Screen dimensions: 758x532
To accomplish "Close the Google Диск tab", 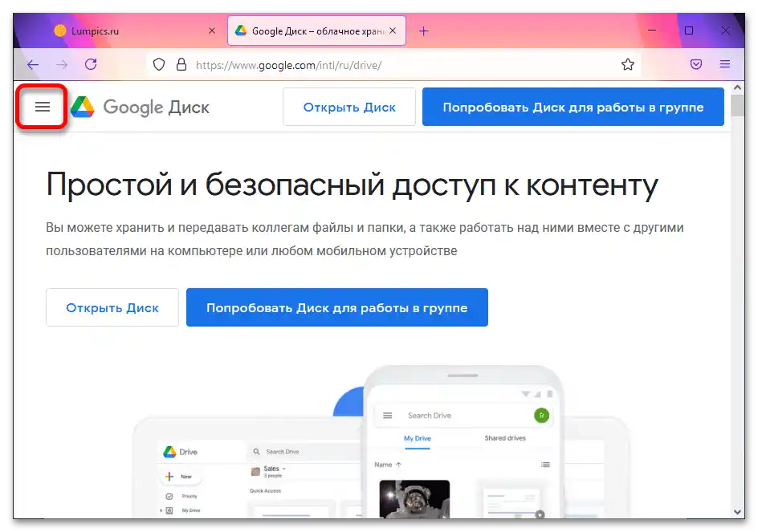I will (x=393, y=30).
